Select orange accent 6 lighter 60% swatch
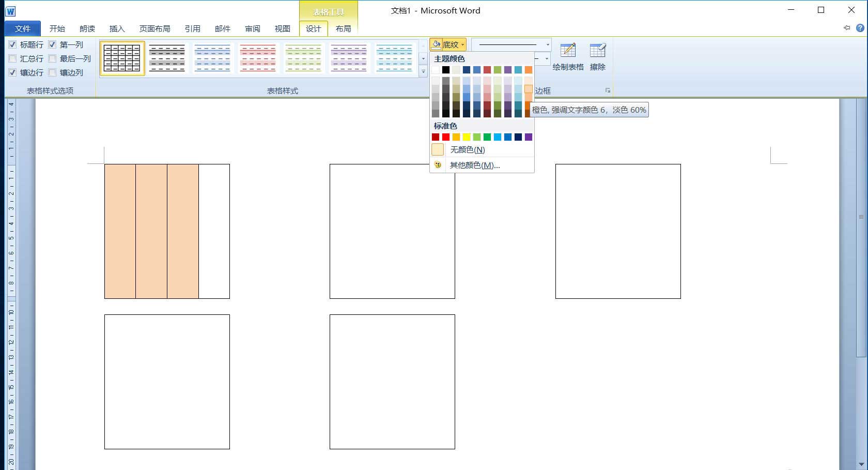This screenshot has height=470, width=868. point(529,89)
